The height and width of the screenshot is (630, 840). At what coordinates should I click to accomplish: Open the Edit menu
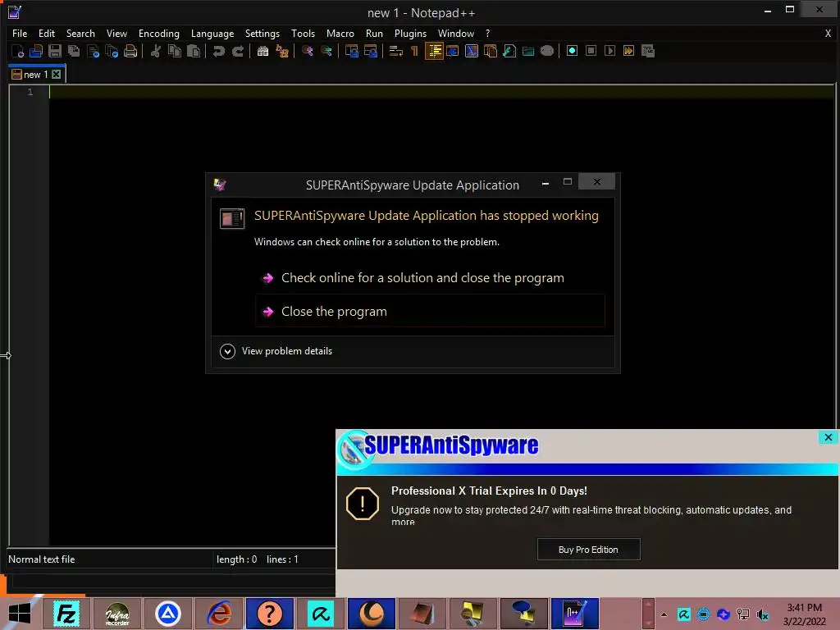(47, 33)
